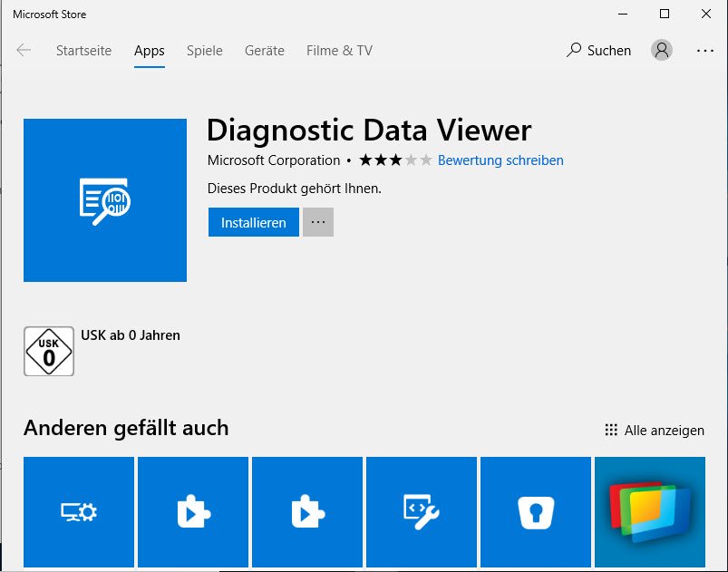Image resolution: width=728 pixels, height=572 pixels.
Task: Maximize the Microsoft Store window
Action: click(x=665, y=14)
